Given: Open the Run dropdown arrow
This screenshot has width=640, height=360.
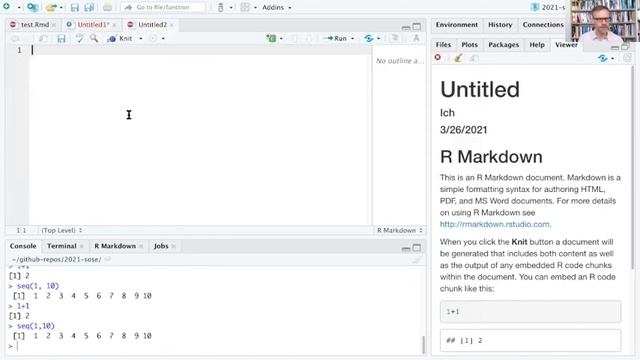Looking at the screenshot, I should point(353,38).
